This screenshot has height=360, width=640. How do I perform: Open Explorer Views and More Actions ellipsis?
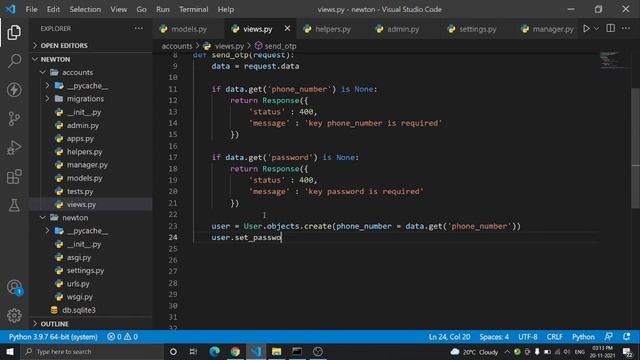point(139,28)
